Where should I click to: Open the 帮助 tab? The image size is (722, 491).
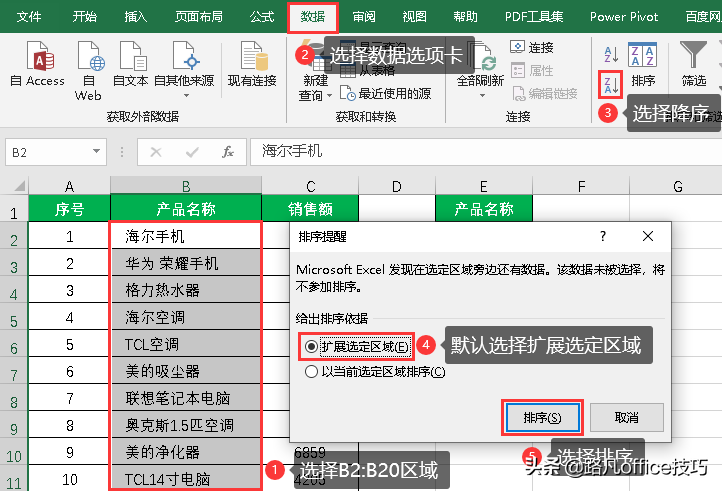coord(465,17)
